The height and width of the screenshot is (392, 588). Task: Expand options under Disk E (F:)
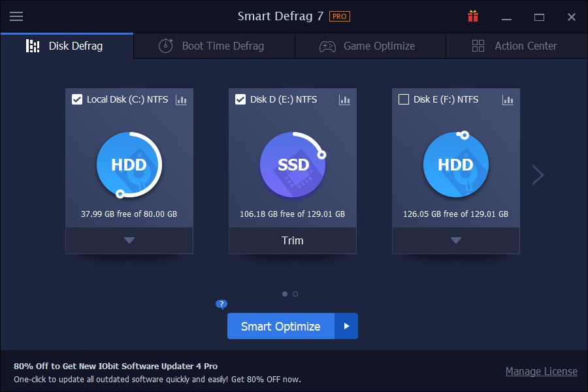coord(455,240)
